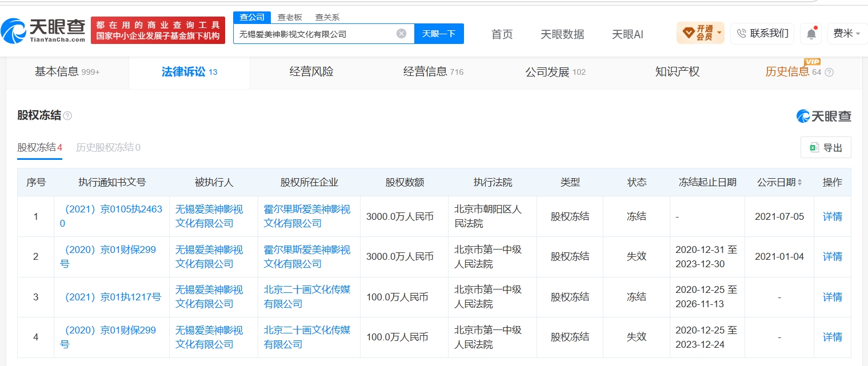This screenshot has width=868, height=366.
Task: Open 开通会员 dropdown
Action: point(701,34)
